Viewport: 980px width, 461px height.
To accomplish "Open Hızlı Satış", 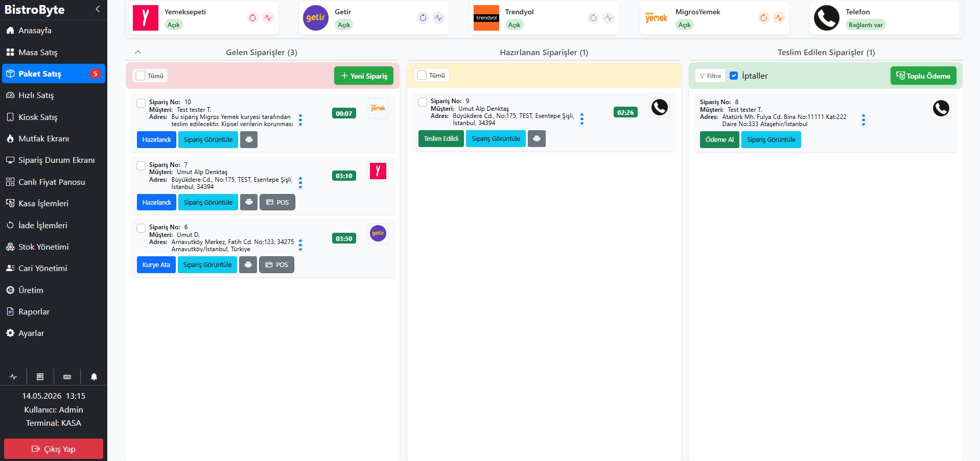I will pyautogui.click(x=54, y=95).
